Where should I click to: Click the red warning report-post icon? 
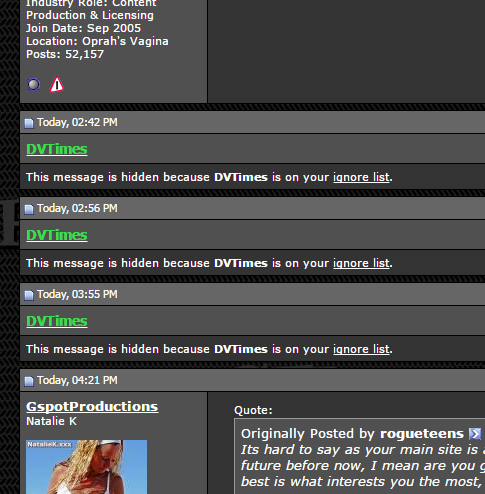(57, 84)
